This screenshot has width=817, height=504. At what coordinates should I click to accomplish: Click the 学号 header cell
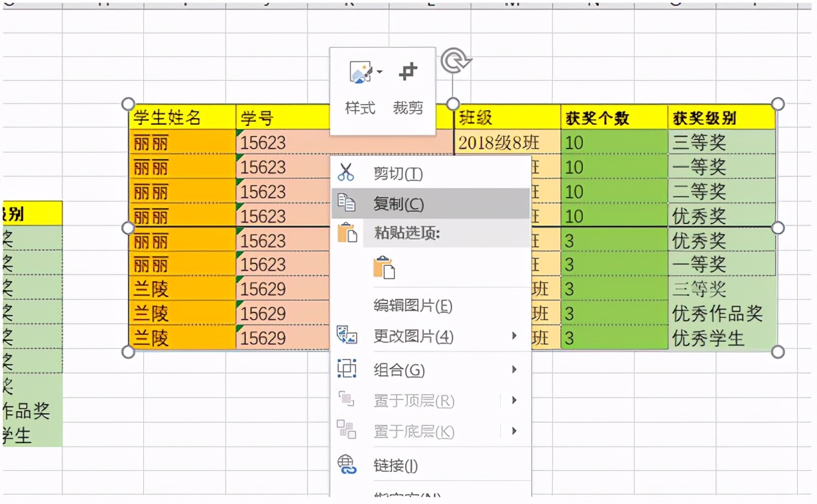pos(283,117)
